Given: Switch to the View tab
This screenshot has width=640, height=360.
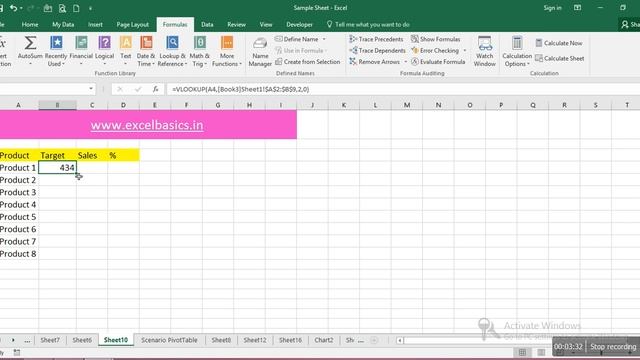Looking at the screenshot, I should click(266, 24).
